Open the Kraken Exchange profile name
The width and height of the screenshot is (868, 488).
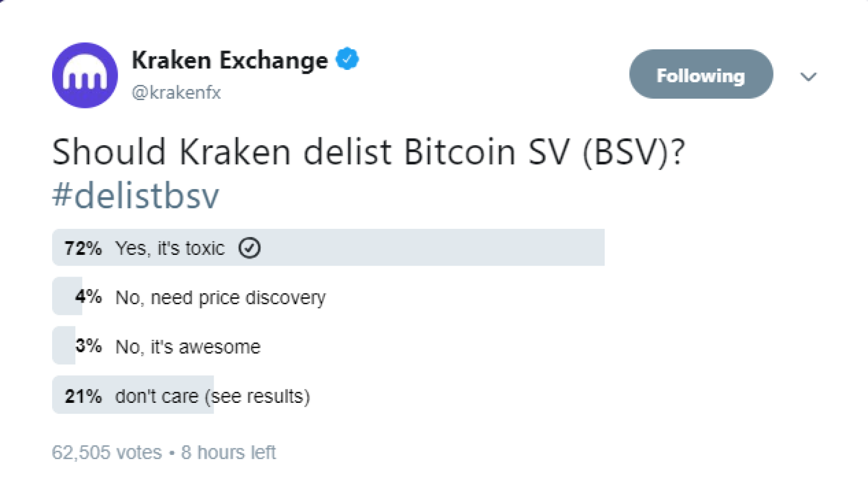[229, 60]
